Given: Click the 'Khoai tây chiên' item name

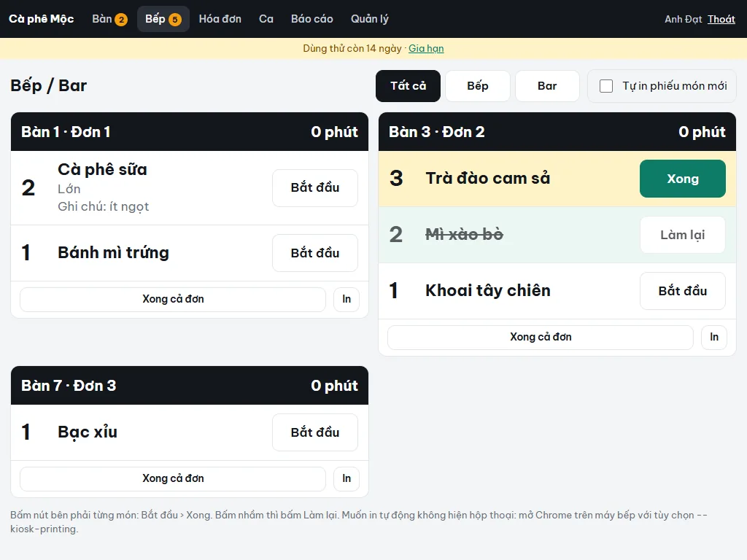Looking at the screenshot, I should pyautogui.click(x=488, y=290).
